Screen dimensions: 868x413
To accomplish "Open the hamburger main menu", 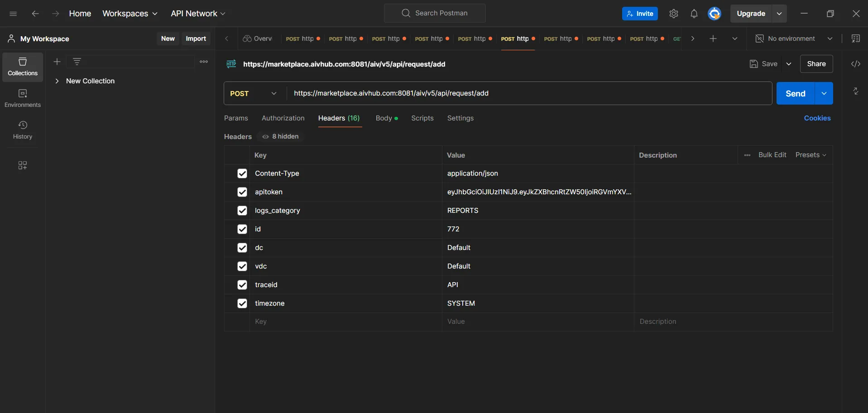I will (13, 14).
